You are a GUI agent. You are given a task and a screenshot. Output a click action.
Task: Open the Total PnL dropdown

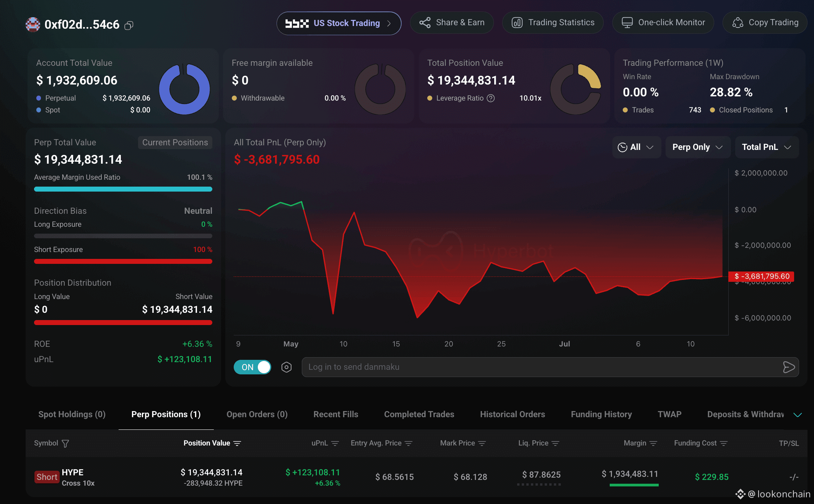click(767, 147)
